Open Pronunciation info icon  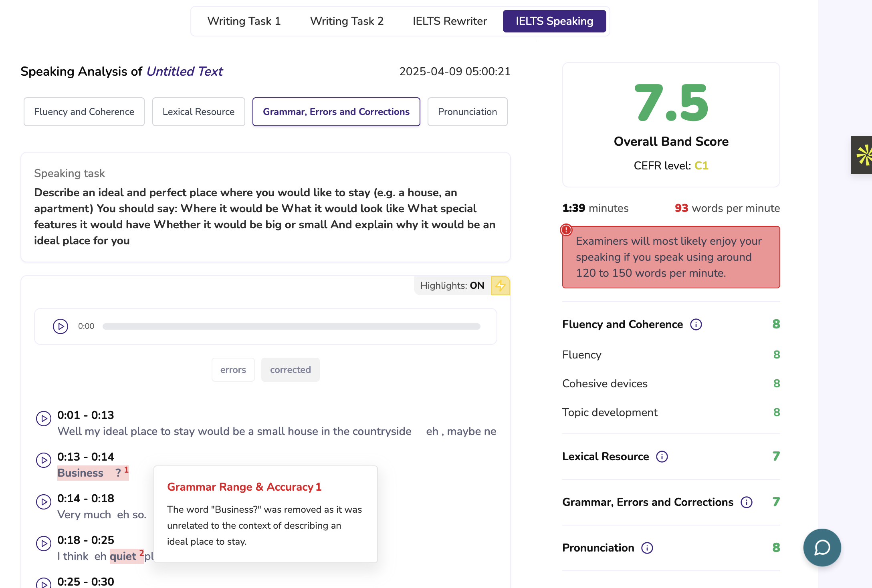coord(647,548)
